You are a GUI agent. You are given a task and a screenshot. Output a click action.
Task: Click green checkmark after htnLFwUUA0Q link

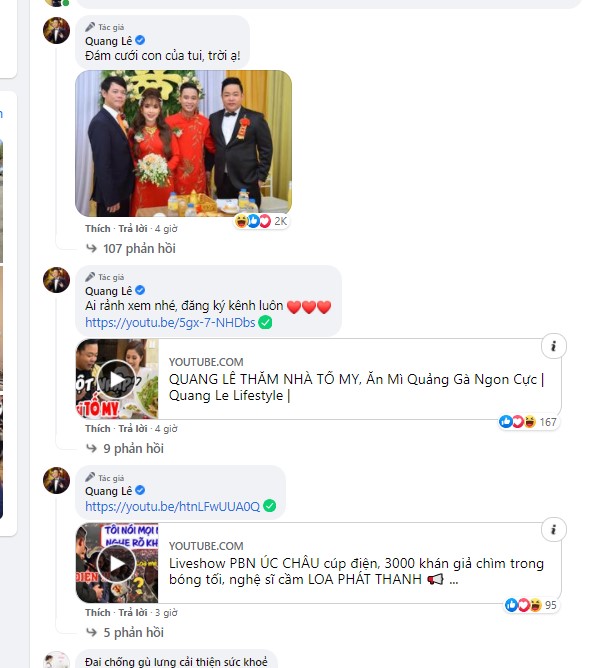270,506
